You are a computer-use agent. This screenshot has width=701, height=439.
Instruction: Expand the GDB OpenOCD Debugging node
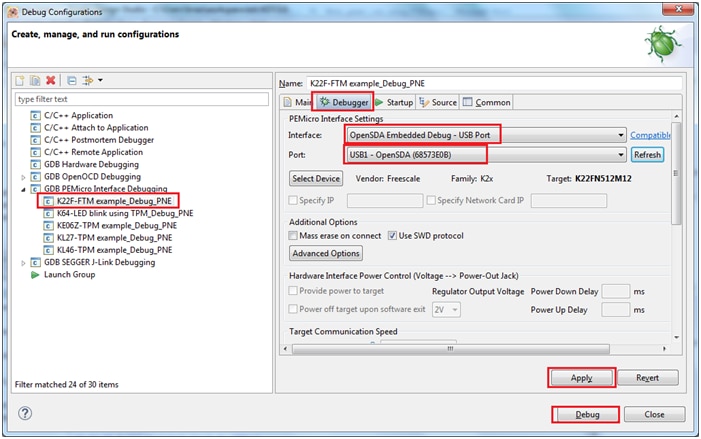point(23,177)
